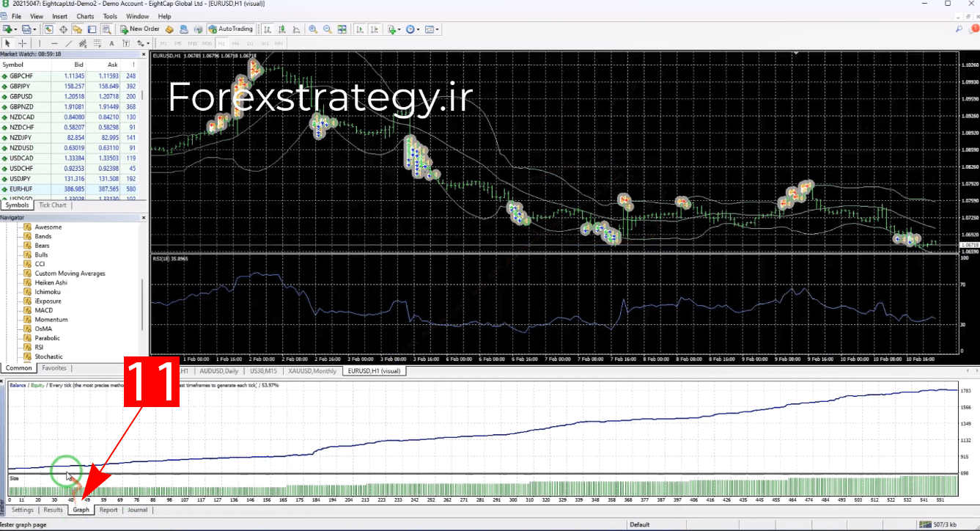The height and width of the screenshot is (531, 980).
Task: Click the Market Watch vertical scrollbar
Action: [x=143, y=95]
